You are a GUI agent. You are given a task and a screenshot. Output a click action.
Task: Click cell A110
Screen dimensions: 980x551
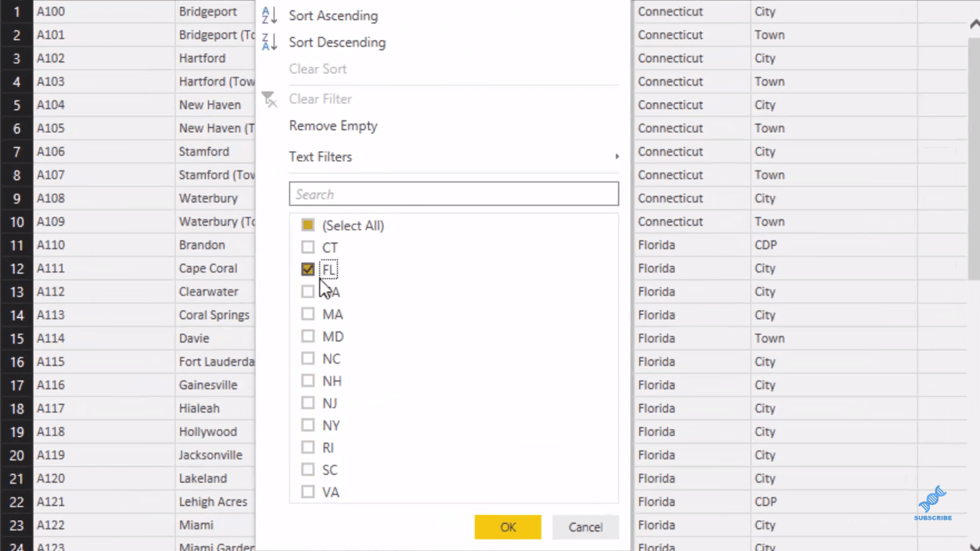click(104, 245)
